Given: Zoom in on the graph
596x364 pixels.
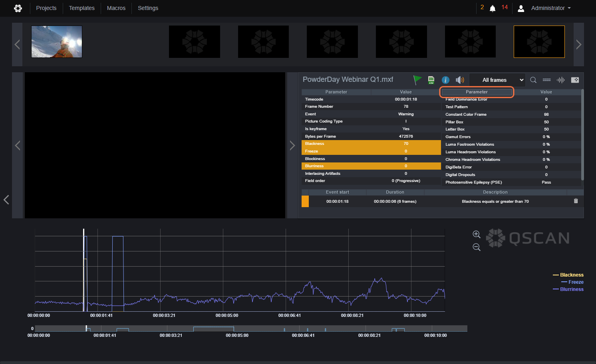Looking at the screenshot, I should (477, 234).
